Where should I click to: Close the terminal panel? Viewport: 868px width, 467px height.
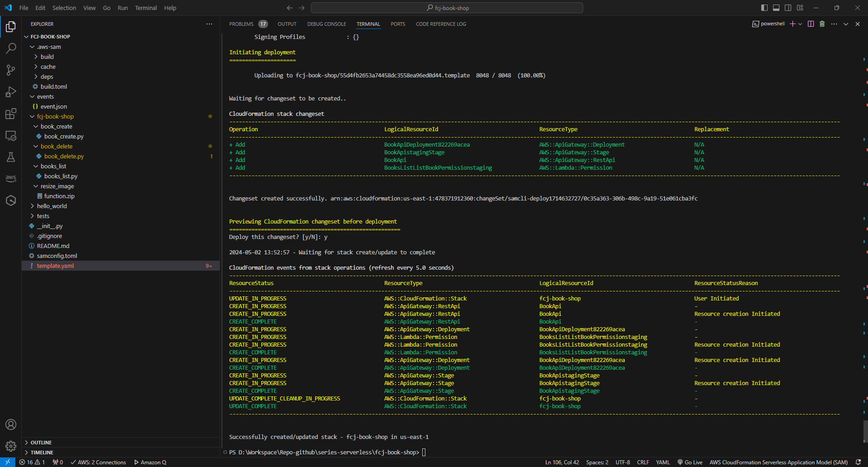click(x=858, y=24)
